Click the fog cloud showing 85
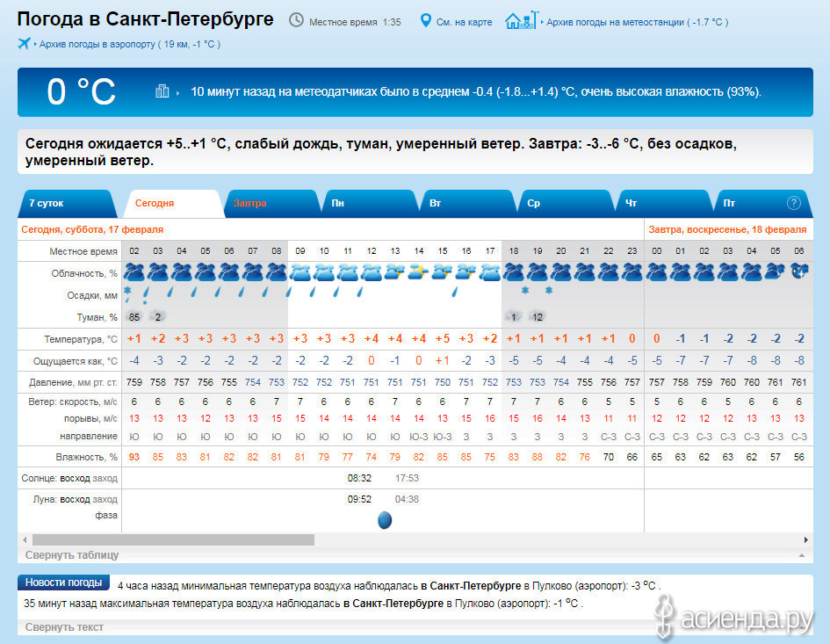The height and width of the screenshot is (644, 830). pyautogui.click(x=134, y=316)
